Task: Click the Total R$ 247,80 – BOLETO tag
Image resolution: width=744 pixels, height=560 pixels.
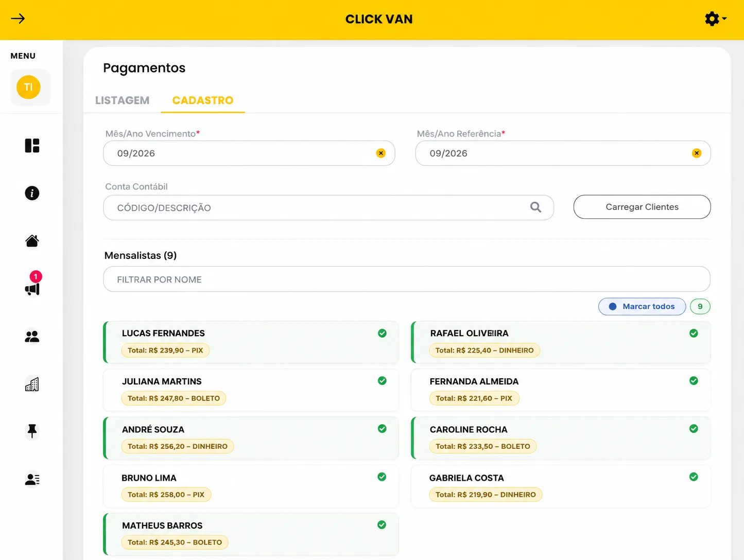Action: click(x=174, y=398)
